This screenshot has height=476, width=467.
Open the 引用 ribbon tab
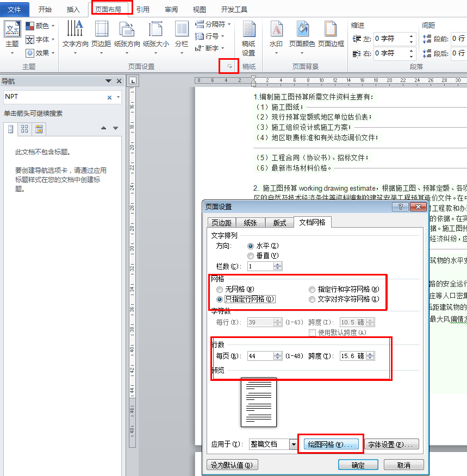coord(143,9)
